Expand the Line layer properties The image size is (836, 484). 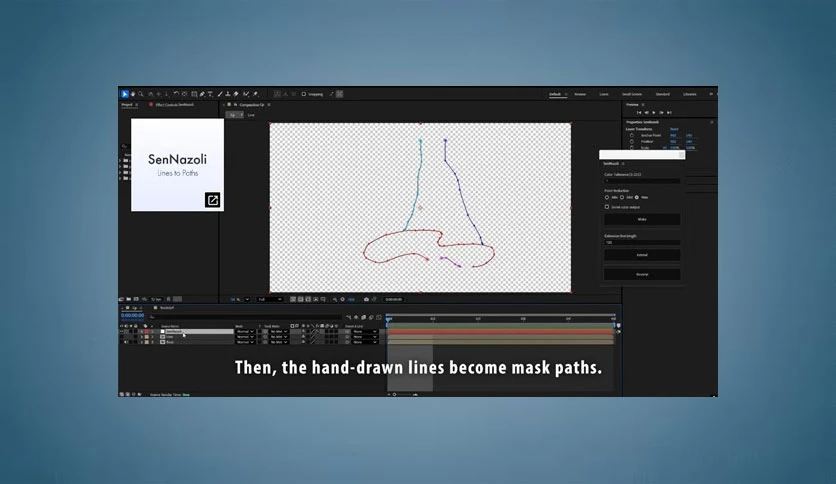point(142,337)
